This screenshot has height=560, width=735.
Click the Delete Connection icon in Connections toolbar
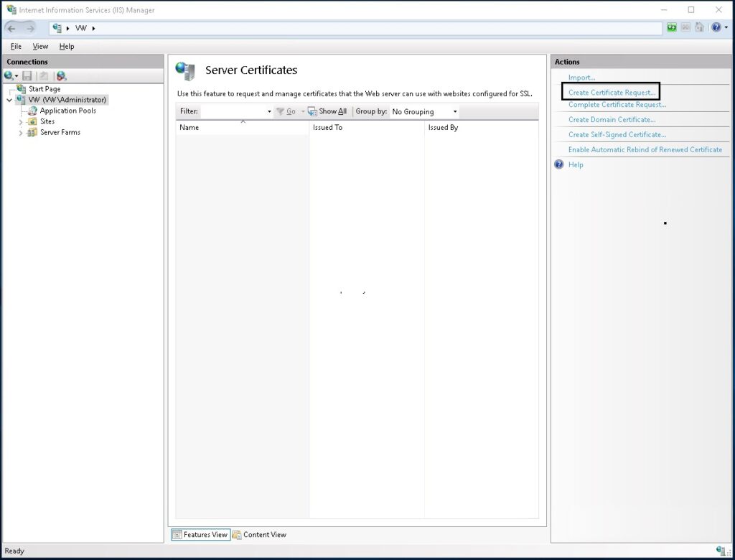coord(61,75)
